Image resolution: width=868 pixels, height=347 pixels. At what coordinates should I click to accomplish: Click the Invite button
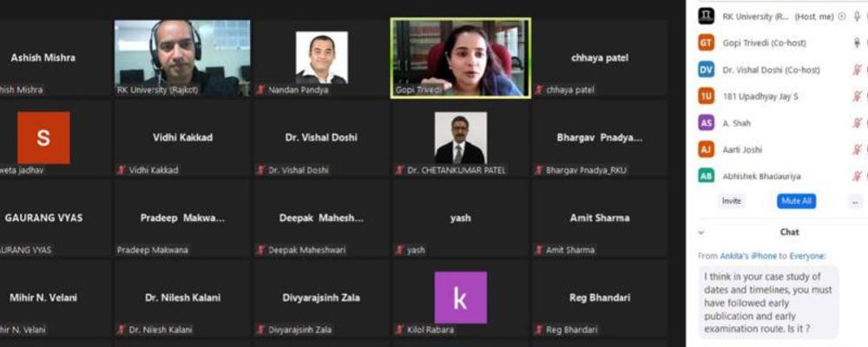click(x=731, y=201)
